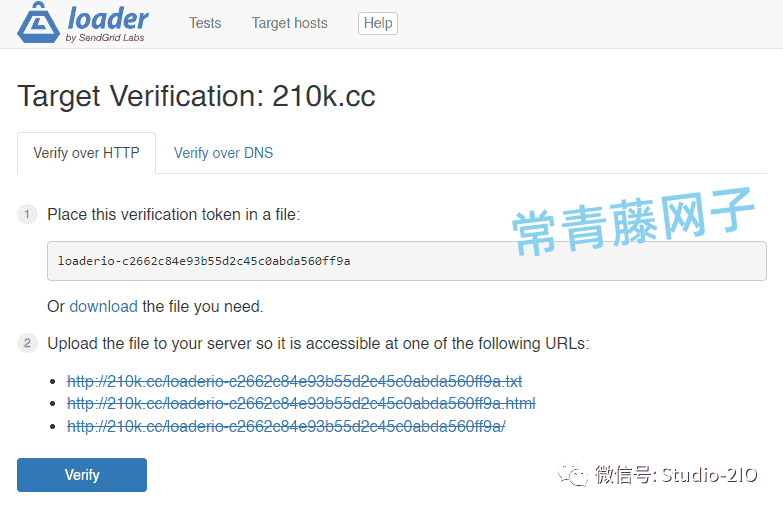Open the Target hosts page

pos(289,23)
